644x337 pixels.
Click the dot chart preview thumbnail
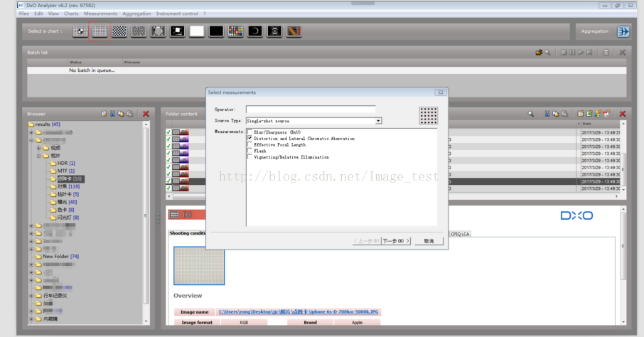(x=199, y=266)
